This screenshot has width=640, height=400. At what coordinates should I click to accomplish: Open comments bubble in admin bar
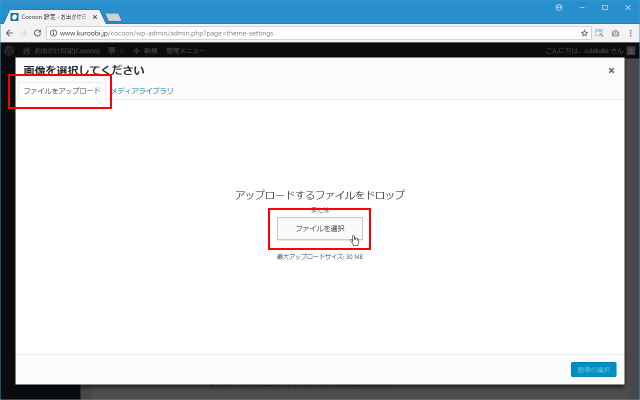point(116,51)
